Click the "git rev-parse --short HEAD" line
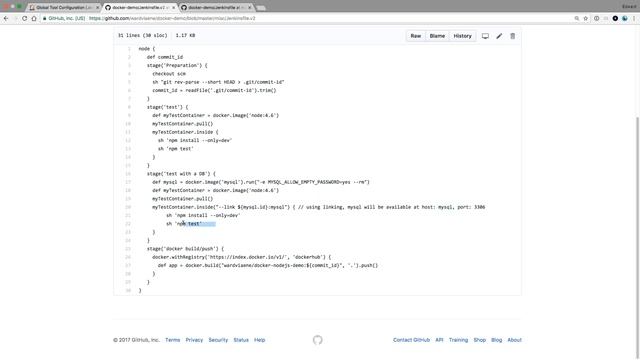640x360 pixels. pos(218,82)
